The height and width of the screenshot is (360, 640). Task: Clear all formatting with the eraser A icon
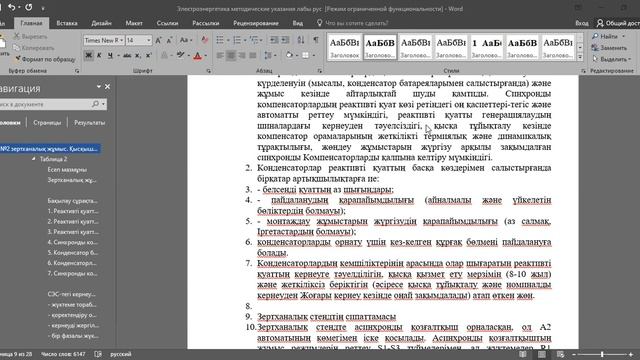[204, 40]
